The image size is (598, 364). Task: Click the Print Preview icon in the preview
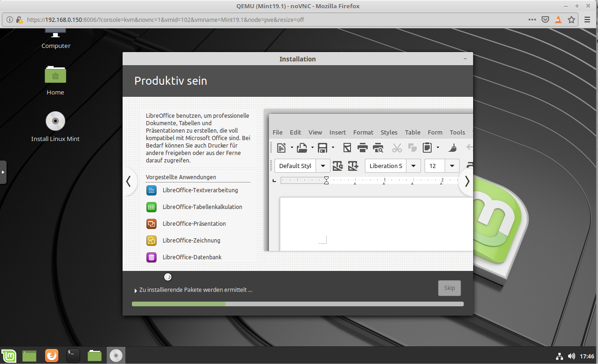[378, 148]
